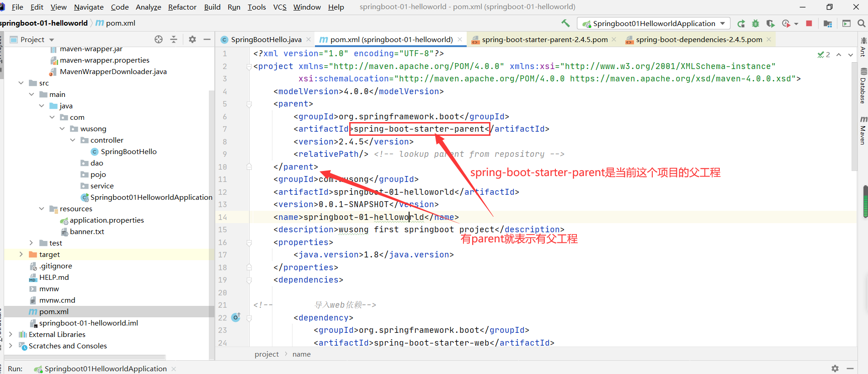This screenshot has width=868, height=374.
Task: Collapse the controller package
Action: [x=73, y=140]
